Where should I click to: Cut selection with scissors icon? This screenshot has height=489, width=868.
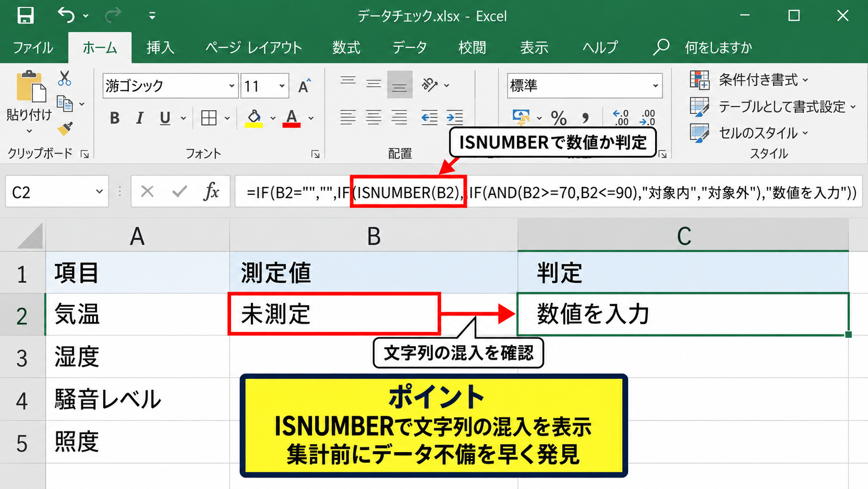pos(64,78)
